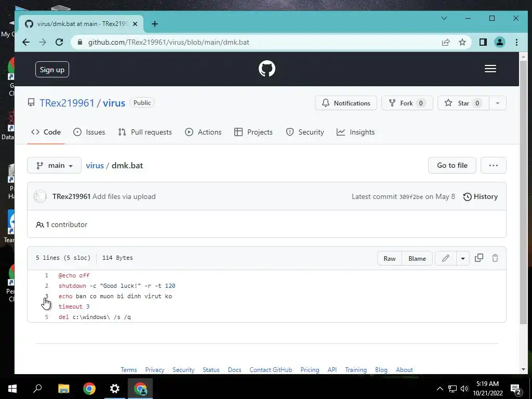This screenshot has width=532, height=399.
Task: Open the commit author TRex219961 link
Action: (x=71, y=196)
